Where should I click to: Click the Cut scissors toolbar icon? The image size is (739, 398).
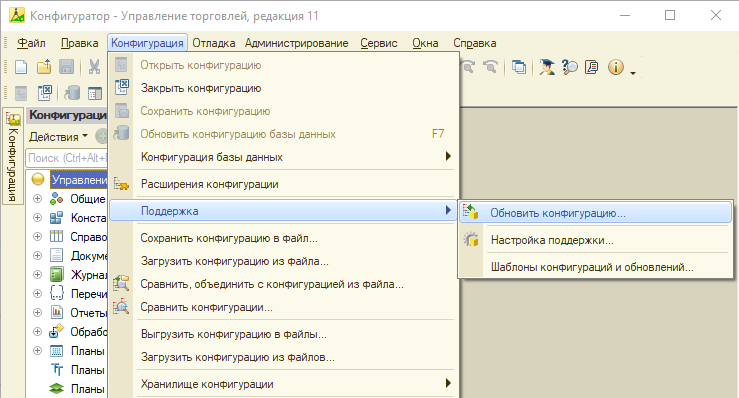(94, 67)
